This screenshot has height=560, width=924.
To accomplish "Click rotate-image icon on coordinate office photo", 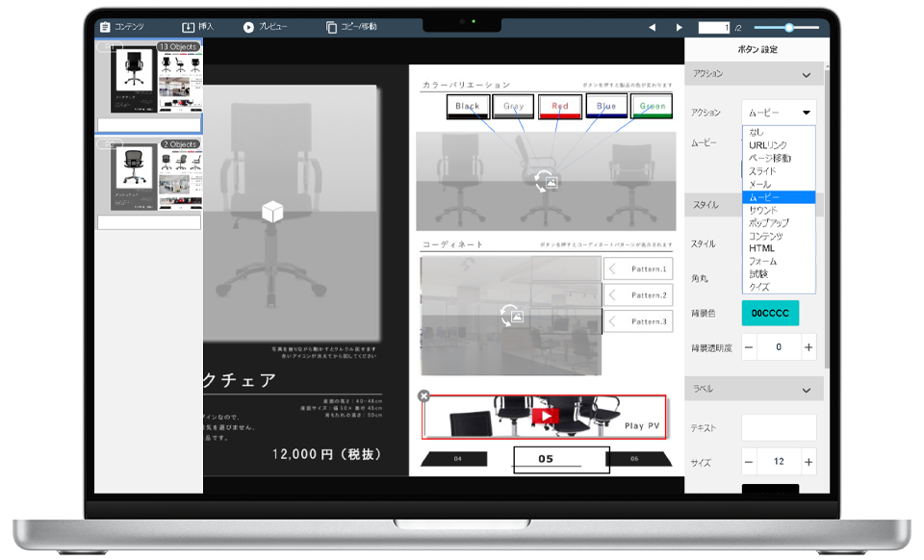I will (511, 315).
